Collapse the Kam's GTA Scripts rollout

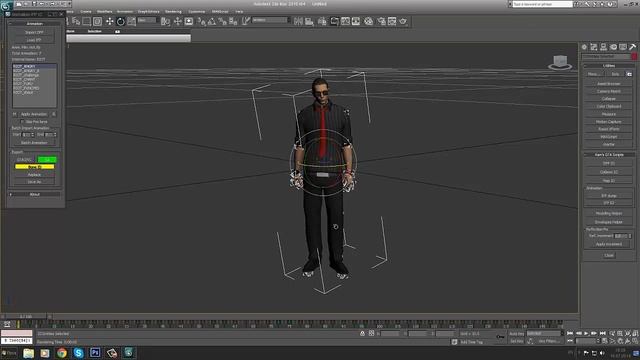pos(609,155)
